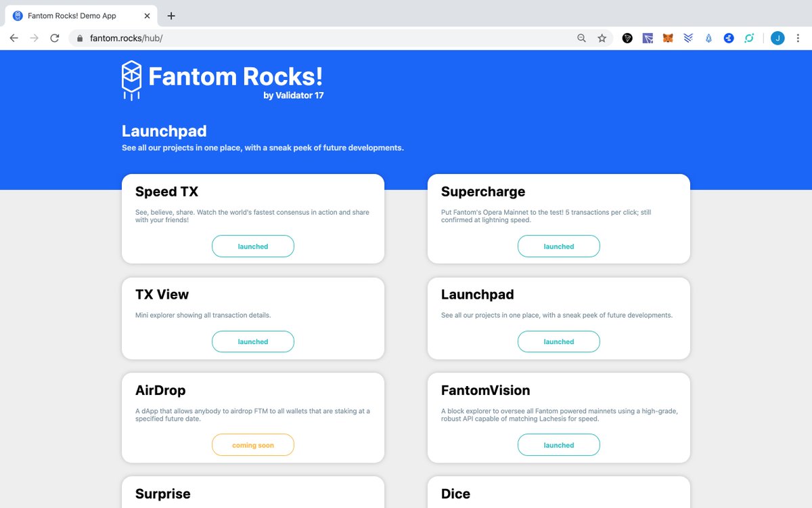Click the AirDrop card title

coord(160,391)
